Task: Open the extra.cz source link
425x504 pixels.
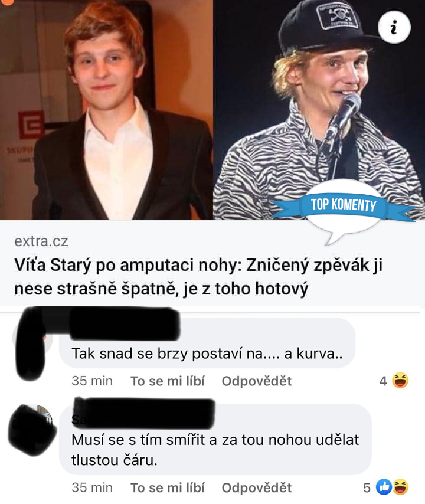Action: (41, 241)
